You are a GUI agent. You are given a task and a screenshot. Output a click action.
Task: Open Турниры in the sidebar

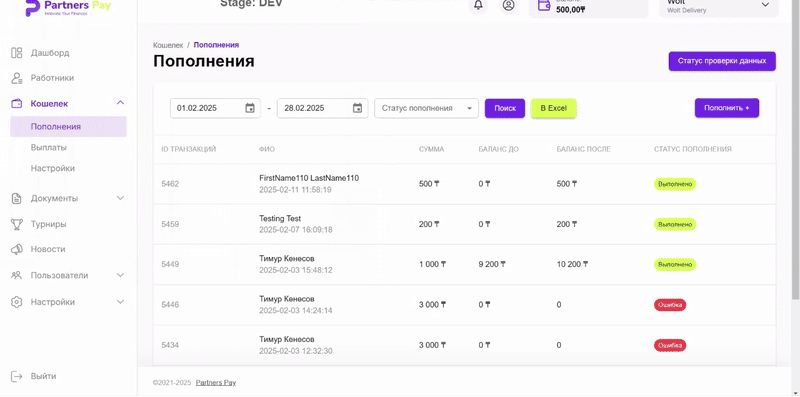pyautogui.click(x=48, y=224)
